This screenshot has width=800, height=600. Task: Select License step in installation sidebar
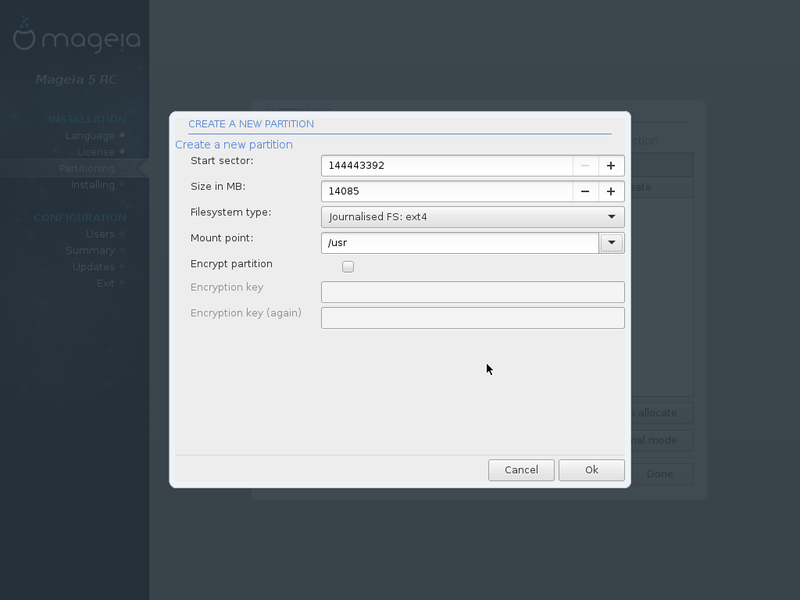(x=95, y=152)
